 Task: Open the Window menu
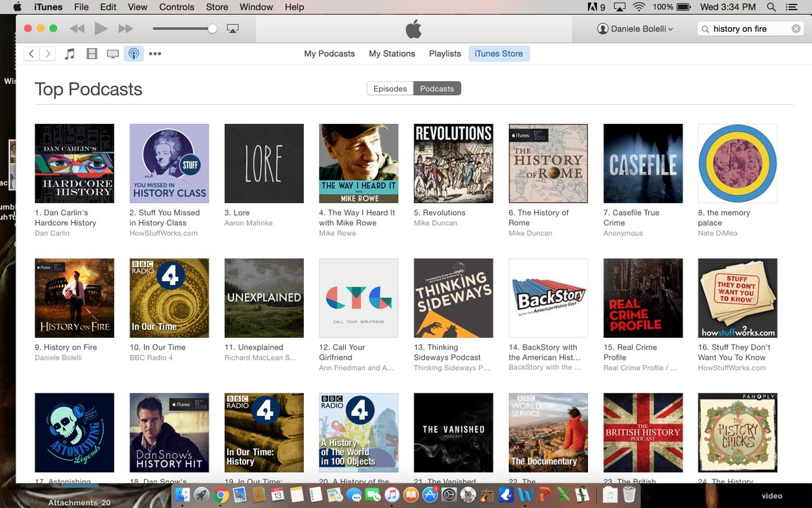click(256, 7)
